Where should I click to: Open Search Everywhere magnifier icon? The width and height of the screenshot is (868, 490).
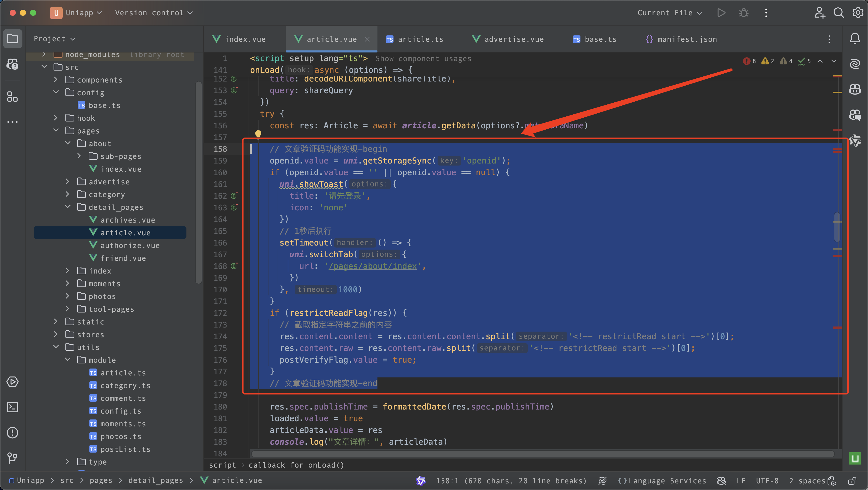click(x=838, y=13)
